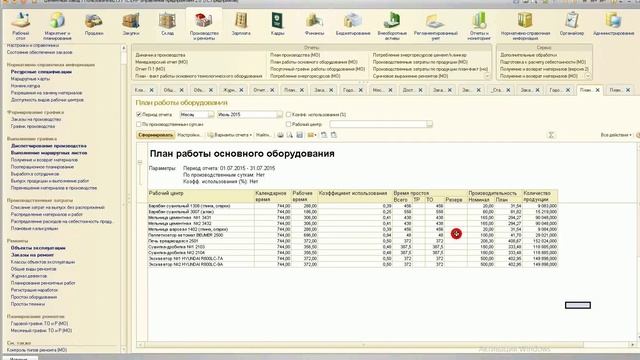Open the Варианты отчета dropdown
Viewport: 640px width, 360px height.
click(x=229, y=135)
